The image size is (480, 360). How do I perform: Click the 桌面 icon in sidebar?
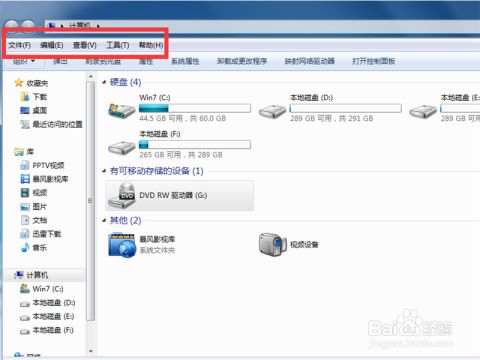25,110
